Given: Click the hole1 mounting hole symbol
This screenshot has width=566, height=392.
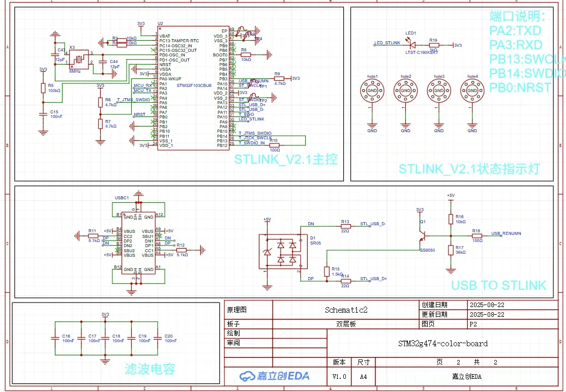Looking at the screenshot, I should point(372,90).
